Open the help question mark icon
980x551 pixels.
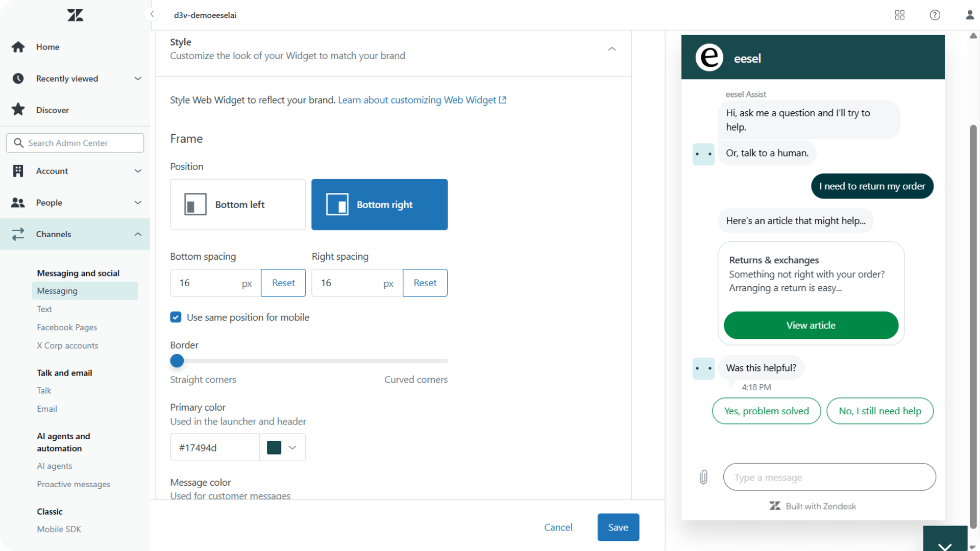[x=935, y=15]
